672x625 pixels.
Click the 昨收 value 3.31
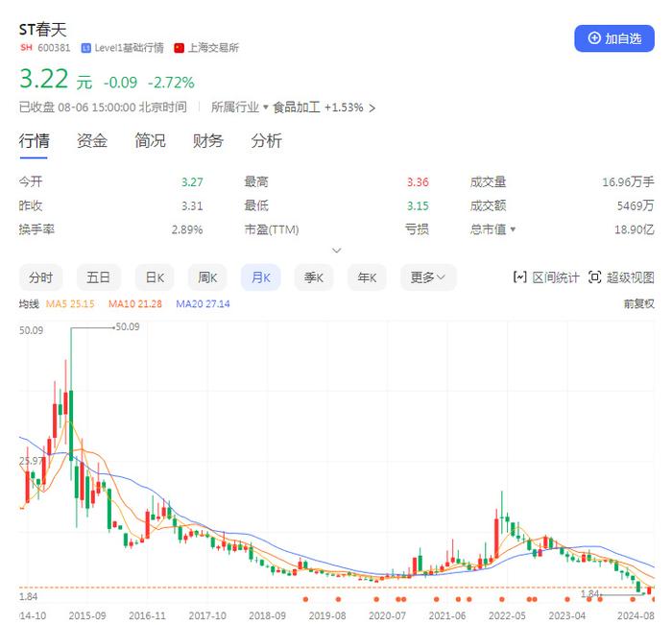(192, 205)
